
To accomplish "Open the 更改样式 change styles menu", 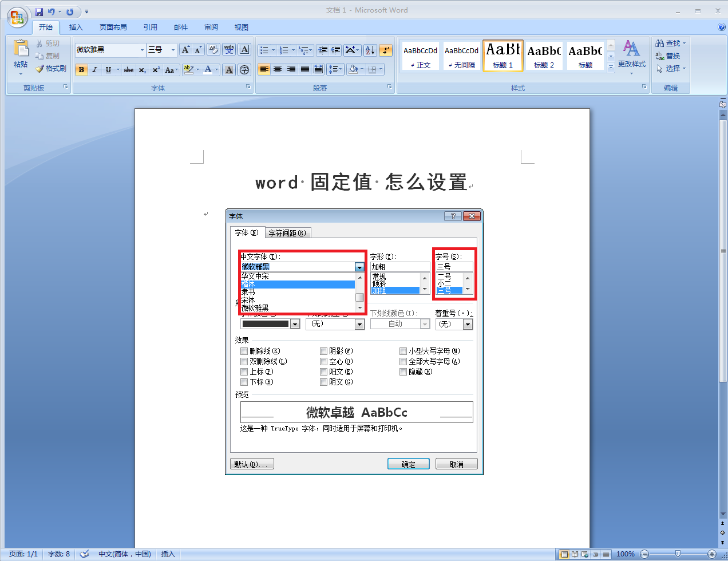I will tap(631, 57).
